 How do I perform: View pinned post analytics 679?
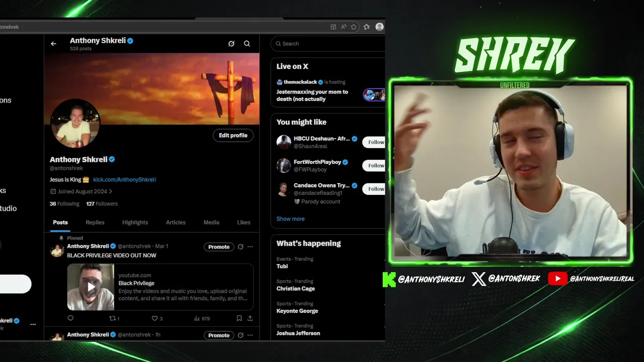(x=202, y=318)
